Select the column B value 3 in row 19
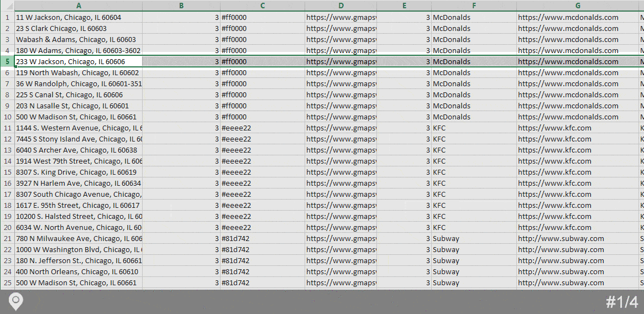This screenshot has height=314, width=644. 181,216
